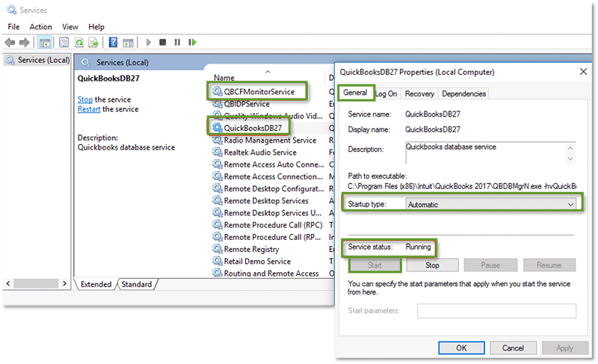Click the Description box scroll down arrow
The width and height of the screenshot is (598, 364).
[x=570, y=158]
